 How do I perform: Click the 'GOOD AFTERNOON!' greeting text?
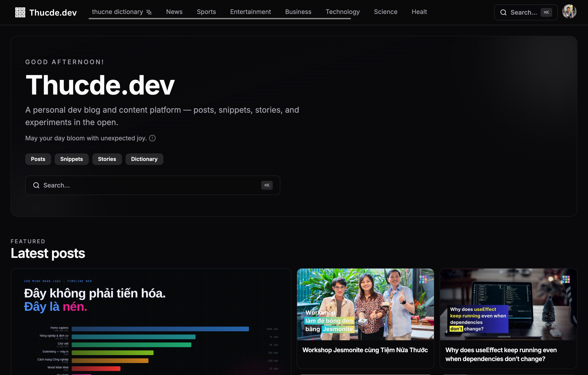tap(65, 62)
